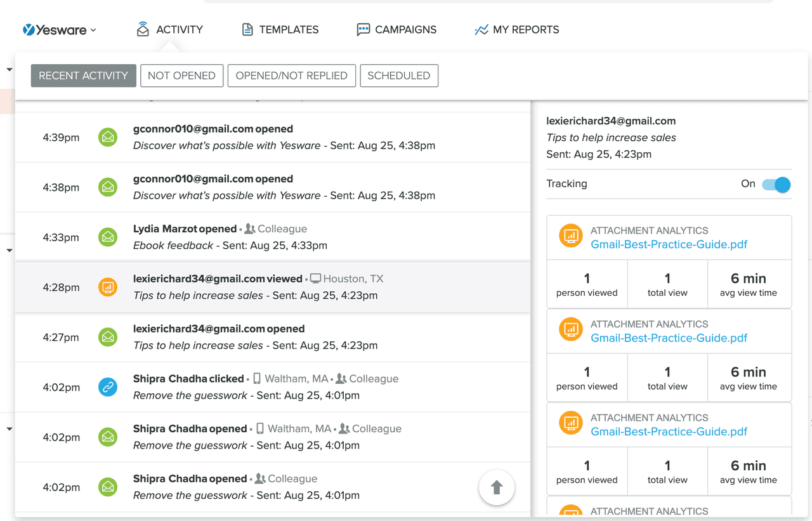The image size is (812, 521).
Task: Expand the bottom left sidebar arrow
Action: tap(10, 429)
